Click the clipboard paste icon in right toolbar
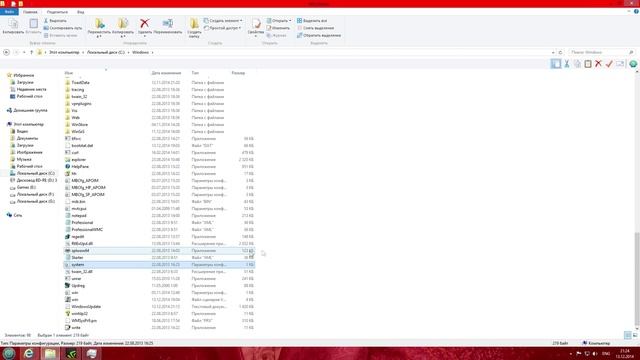 tap(588, 64)
